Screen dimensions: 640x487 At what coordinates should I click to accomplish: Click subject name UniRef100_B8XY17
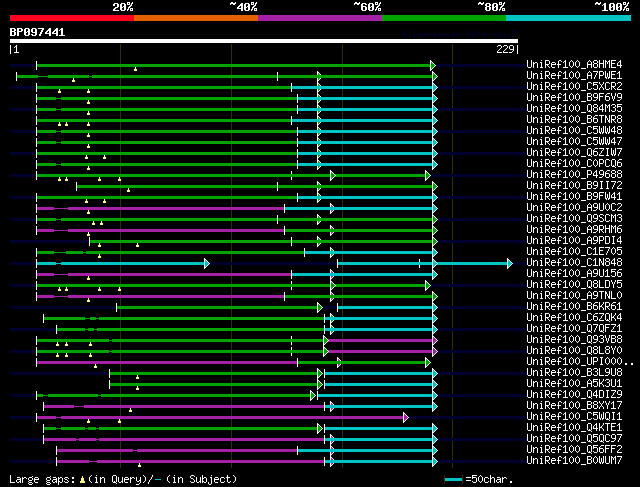click(574, 406)
